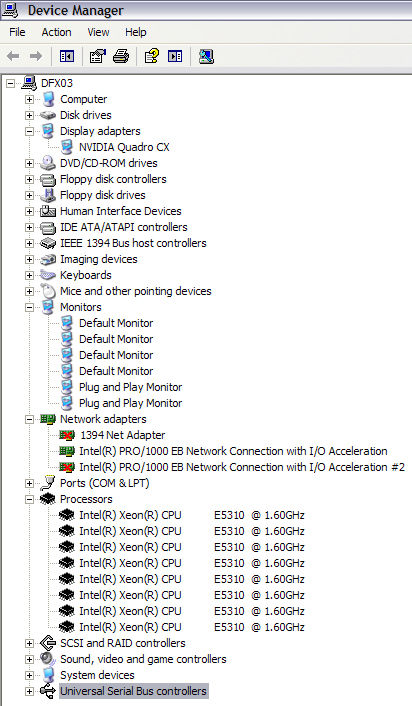Collapse the Processors category

pyautogui.click(x=29, y=499)
